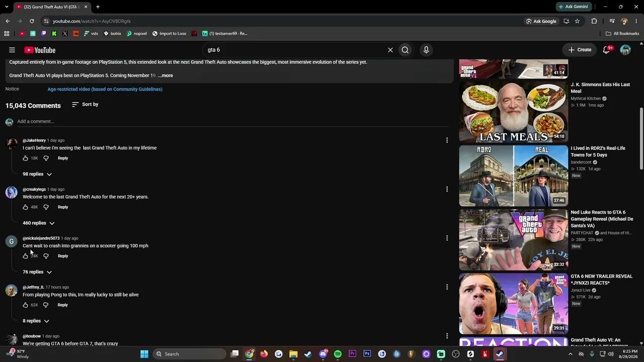Screen dimensions: 644x362
Task: Show hidden system tray icons chevron
Action: 570,354
